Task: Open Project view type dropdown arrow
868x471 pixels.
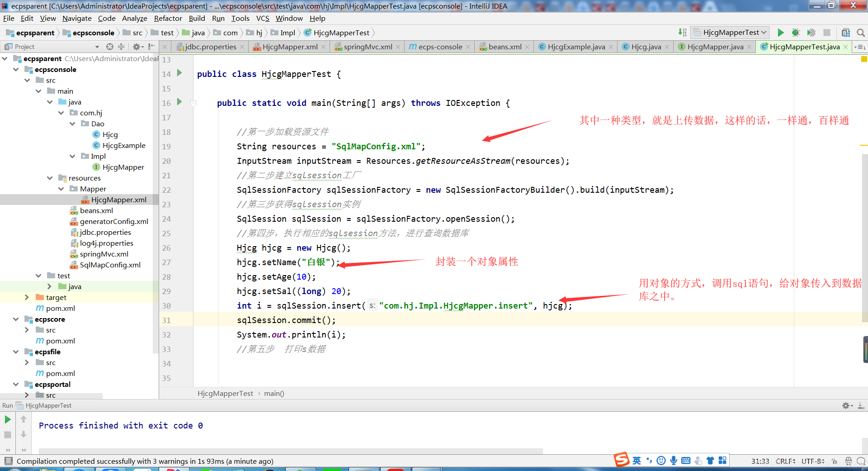Action: 97,47
